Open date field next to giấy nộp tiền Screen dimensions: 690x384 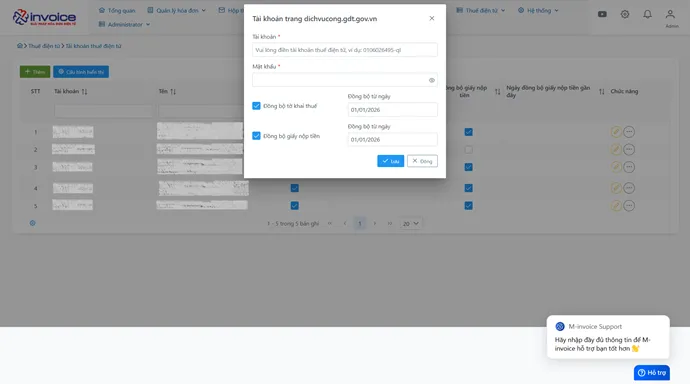click(393, 139)
